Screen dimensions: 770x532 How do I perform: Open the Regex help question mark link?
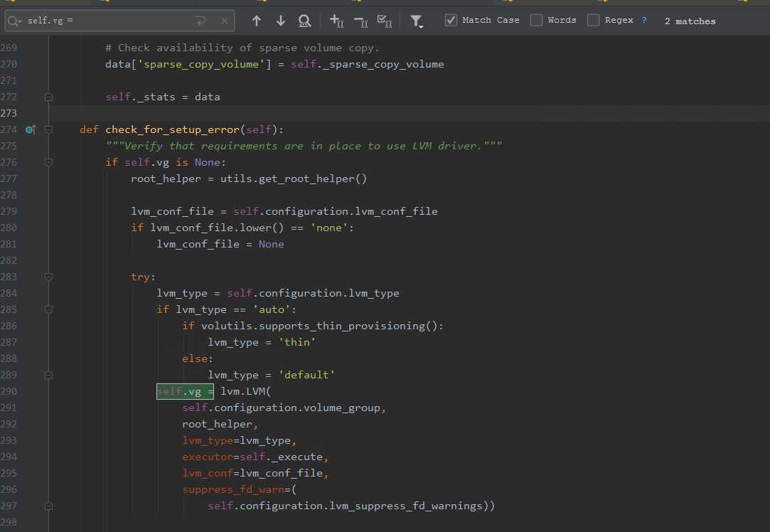(644, 20)
